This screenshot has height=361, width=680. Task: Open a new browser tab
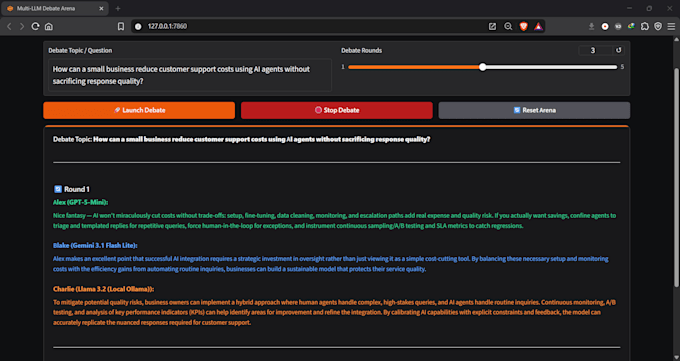click(118, 9)
